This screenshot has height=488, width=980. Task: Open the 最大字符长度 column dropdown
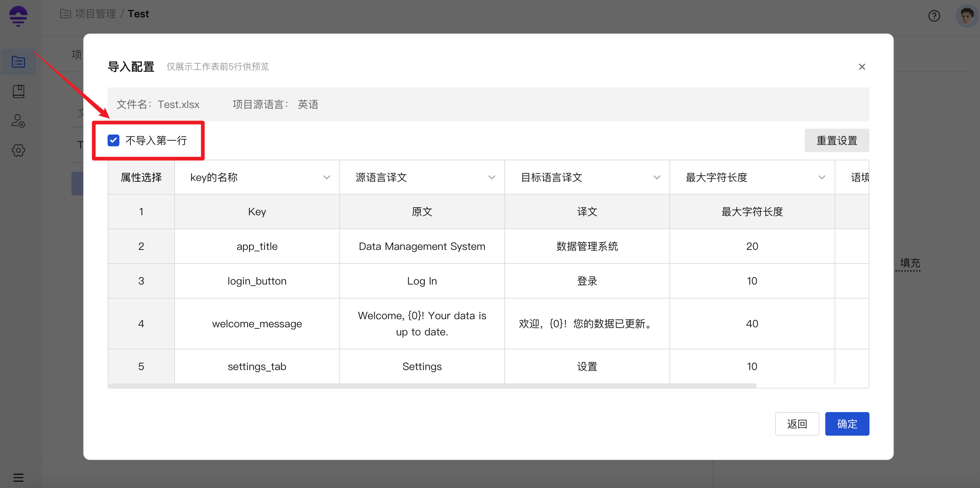pyautogui.click(x=752, y=177)
